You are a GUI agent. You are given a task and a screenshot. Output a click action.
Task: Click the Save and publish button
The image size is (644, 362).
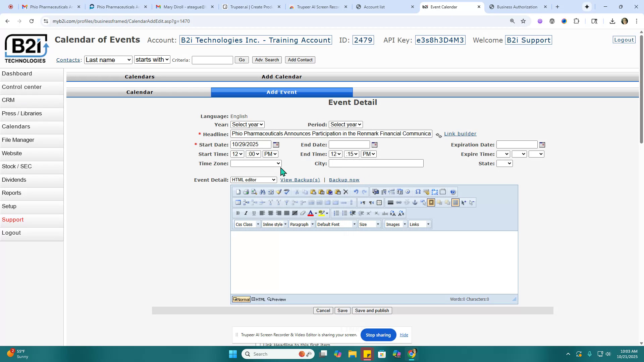pos(371,310)
